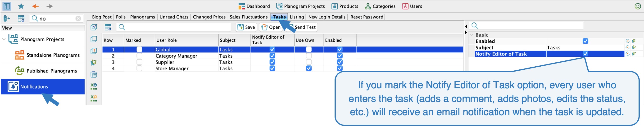Clear the 'no' search field
The width and height of the screenshot is (644, 128).
pyautogui.click(x=78, y=18)
